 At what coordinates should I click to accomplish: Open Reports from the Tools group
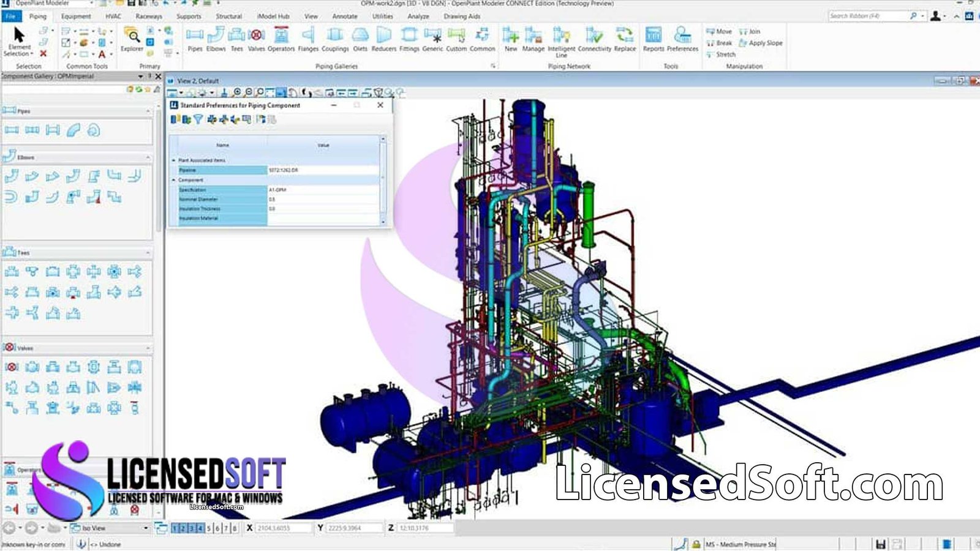click(x=654, y=39)
